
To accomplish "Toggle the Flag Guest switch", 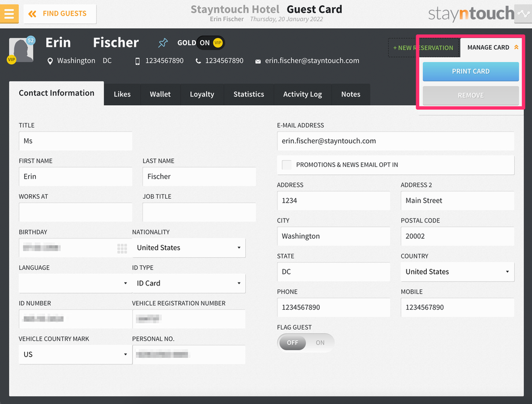I will click(x=306, y=343).
